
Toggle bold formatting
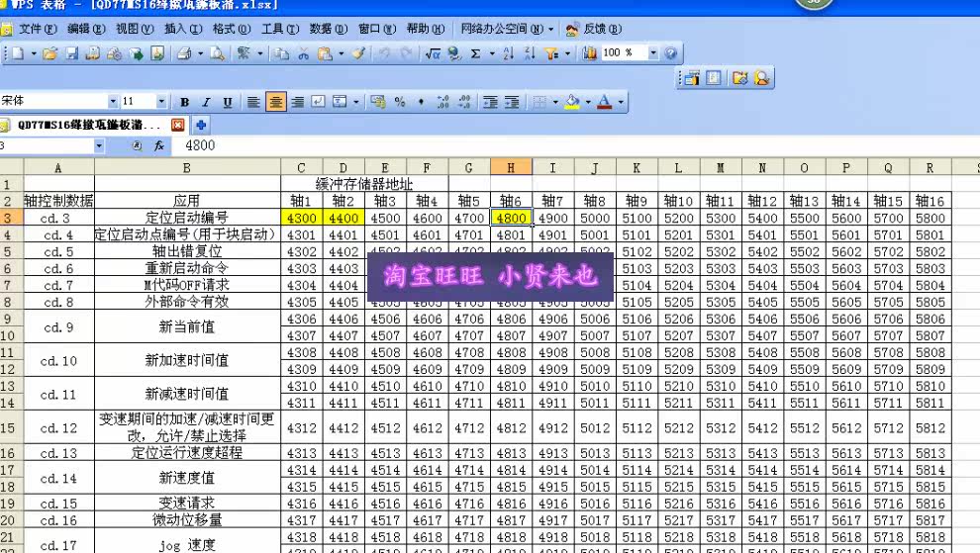(x=184, y=102)
